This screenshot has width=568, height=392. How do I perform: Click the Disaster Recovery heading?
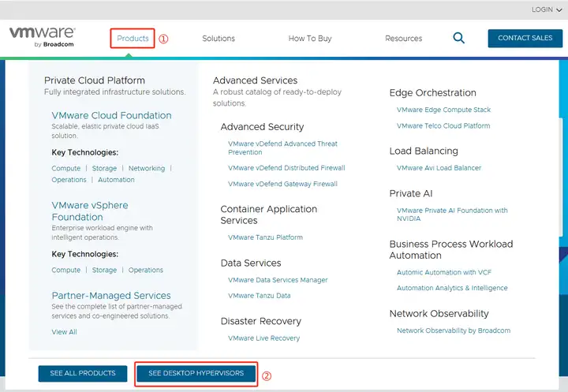(261, 321)
